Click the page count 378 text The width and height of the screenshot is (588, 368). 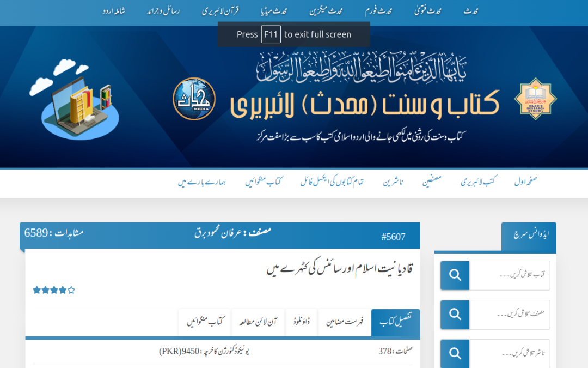point(385,351)
